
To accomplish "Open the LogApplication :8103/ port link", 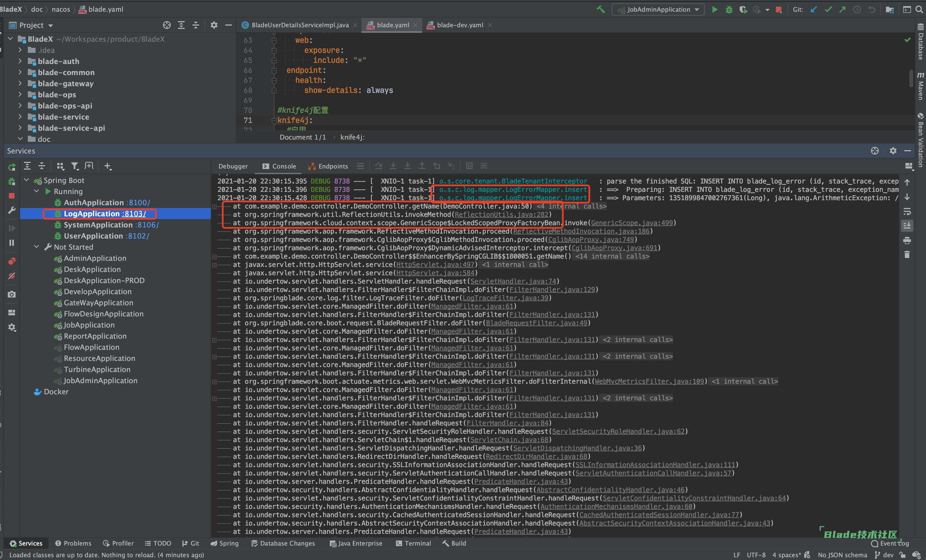I will tap(134, 214).
